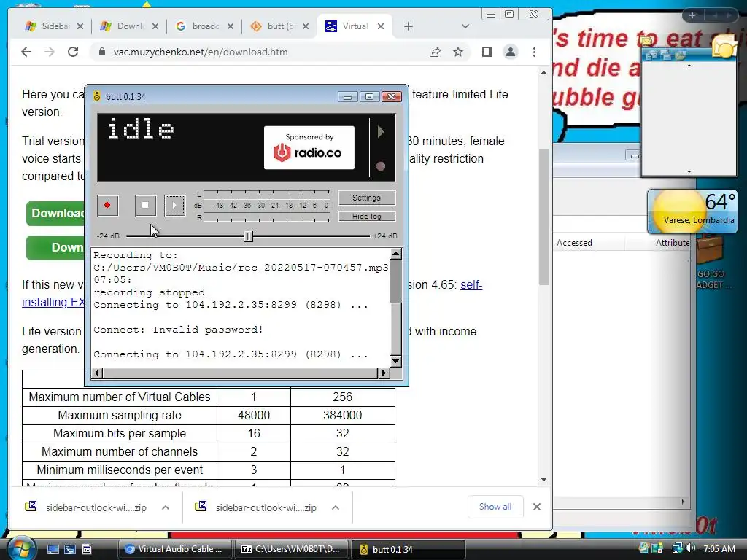Click the third quick launch icon
747x560 pixels.
87,549
